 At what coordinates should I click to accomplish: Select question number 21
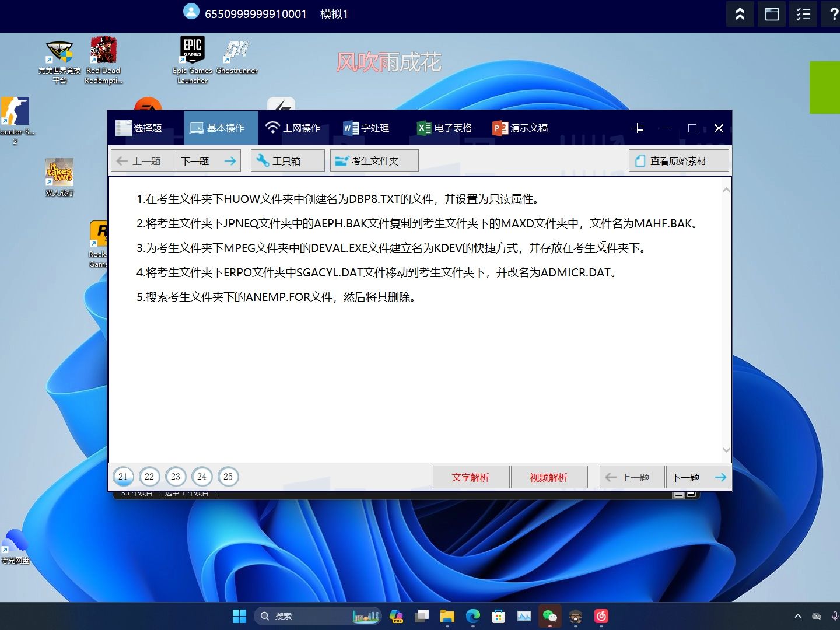[123, 477]
